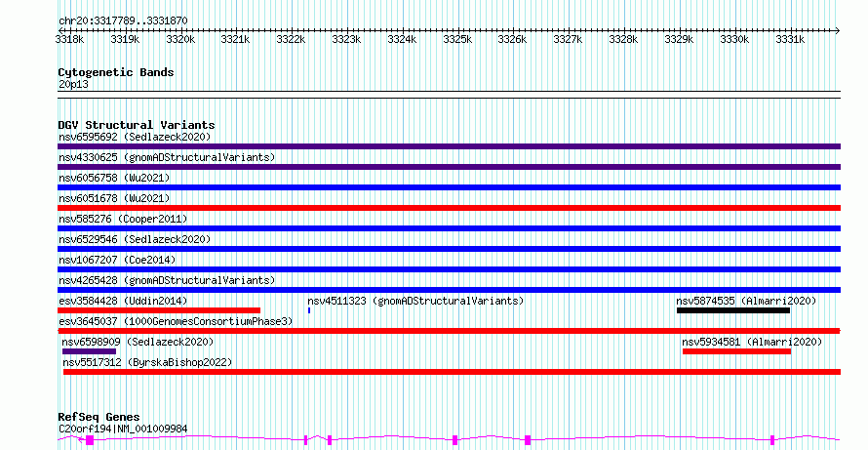This screenshot has height=450, width=868.
Task: Click the 3327k ruler position label
Action: (x=568, y=39)
